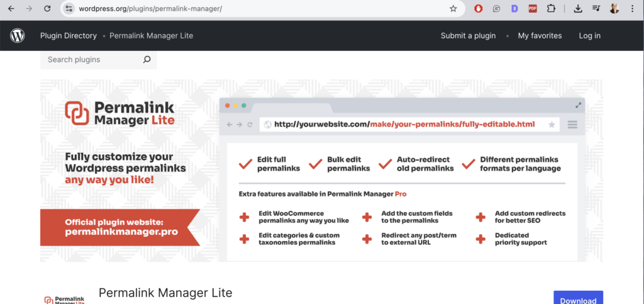The height and width of the screenshot is (304, 644).
Task: Open the PDF extension icon
Action: pyautogui.click(x=532, y=8)
